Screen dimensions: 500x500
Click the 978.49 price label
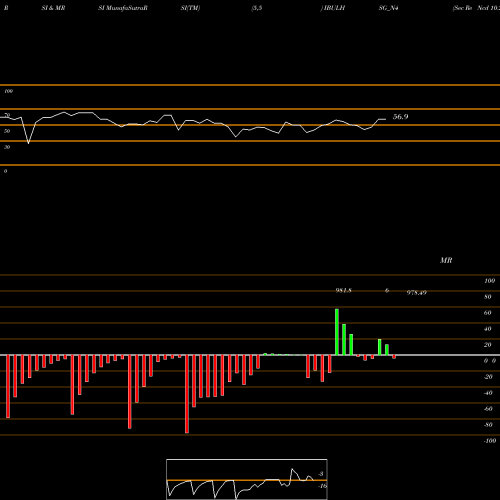click(x=417, y=292)
